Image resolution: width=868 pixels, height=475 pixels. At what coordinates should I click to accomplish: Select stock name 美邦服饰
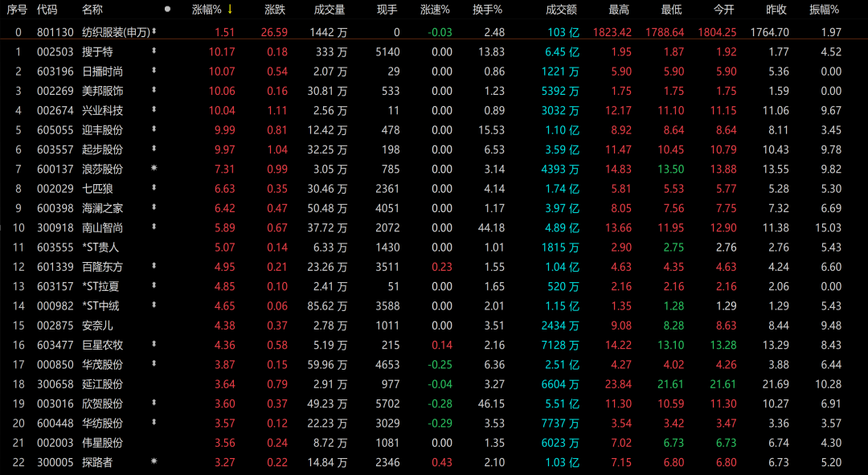tap(102, 91)
